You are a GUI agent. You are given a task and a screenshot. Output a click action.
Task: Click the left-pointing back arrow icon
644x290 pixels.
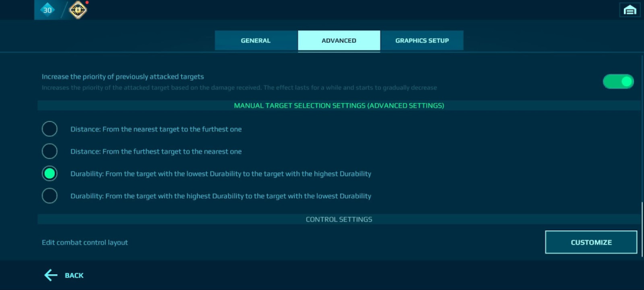50,275
